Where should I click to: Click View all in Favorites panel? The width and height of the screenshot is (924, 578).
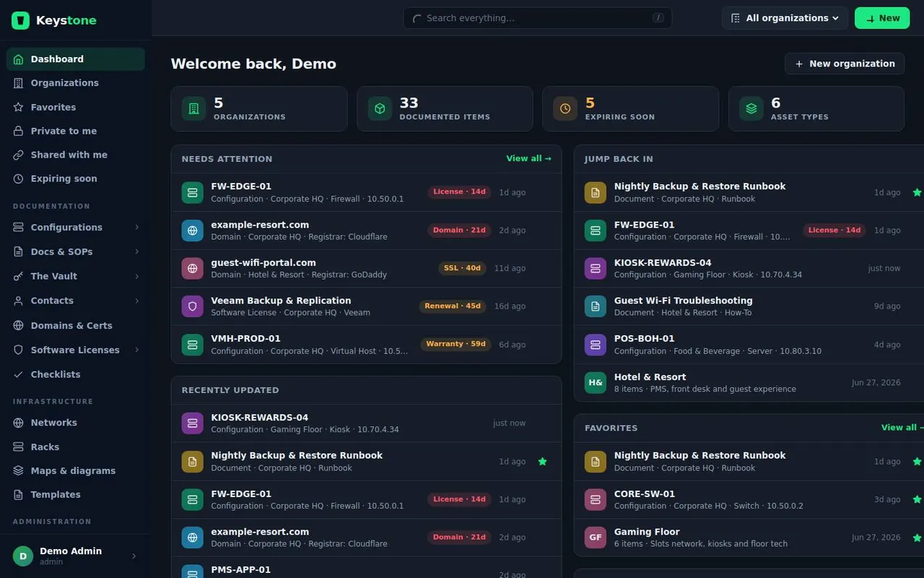point(902,428)
